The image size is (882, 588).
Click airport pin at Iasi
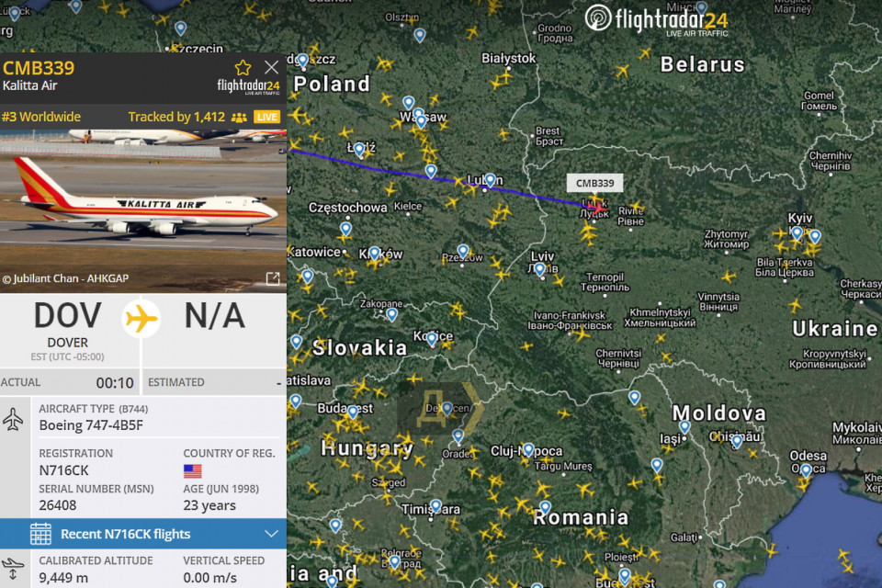[684, 427]
